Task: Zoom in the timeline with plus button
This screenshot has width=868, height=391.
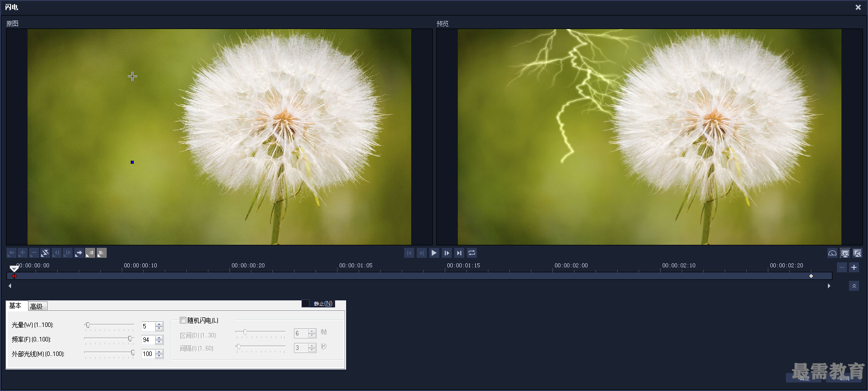Action: [854, 267]
